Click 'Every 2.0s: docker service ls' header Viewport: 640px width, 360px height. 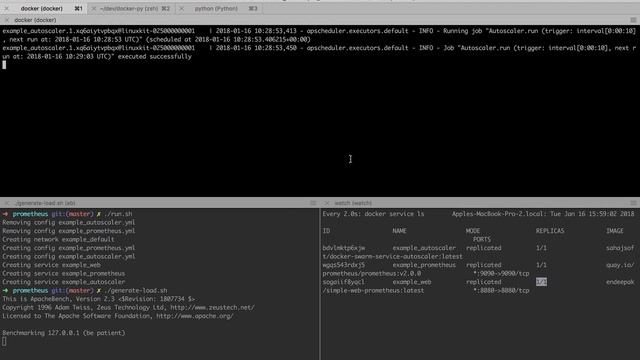coord(373,214)
